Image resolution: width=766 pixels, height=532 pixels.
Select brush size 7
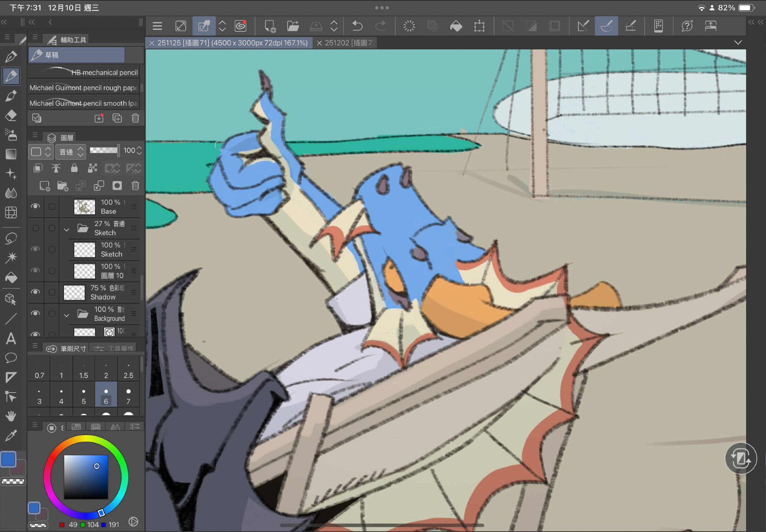click(128, 395)
